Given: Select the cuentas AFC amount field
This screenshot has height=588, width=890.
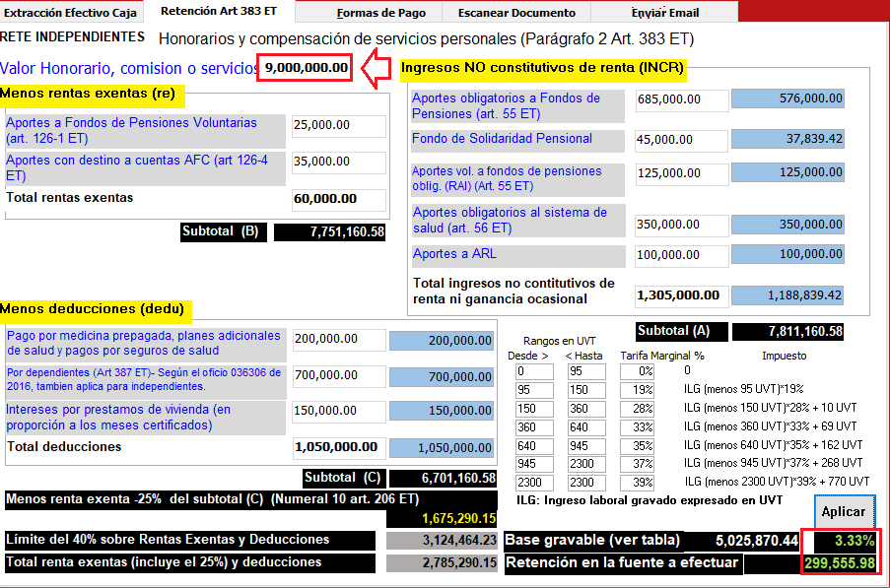Looking at the screenshot, I should tap(339, 163).
